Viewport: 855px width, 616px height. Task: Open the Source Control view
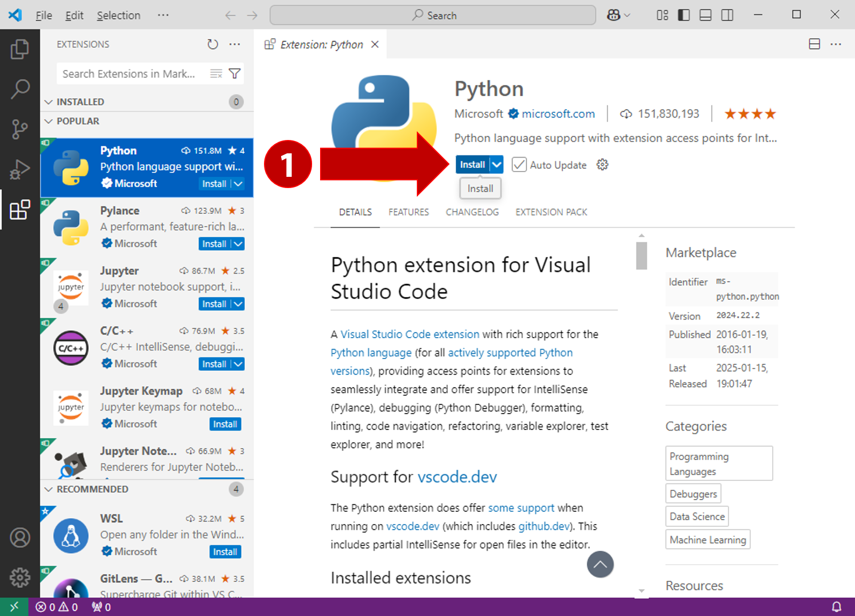click(20, 129)
